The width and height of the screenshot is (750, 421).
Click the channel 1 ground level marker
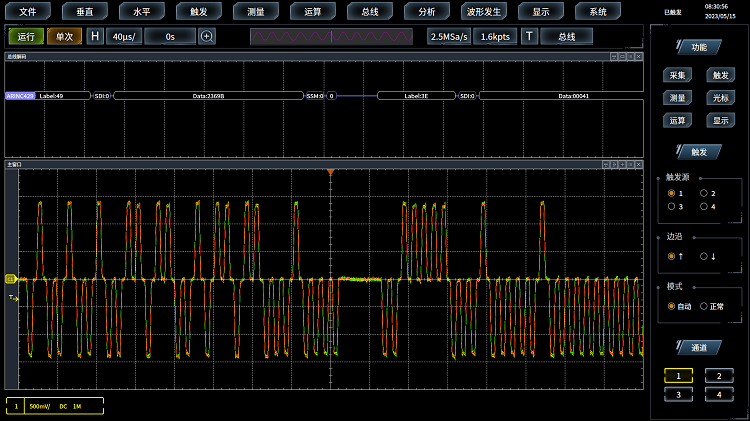pyautogui.click(x=11, y=279)
